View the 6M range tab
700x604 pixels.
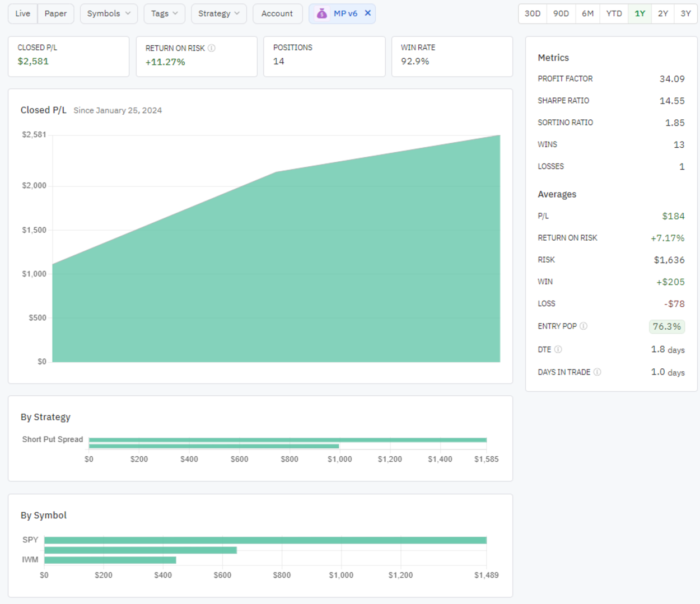tap(587, 13)
